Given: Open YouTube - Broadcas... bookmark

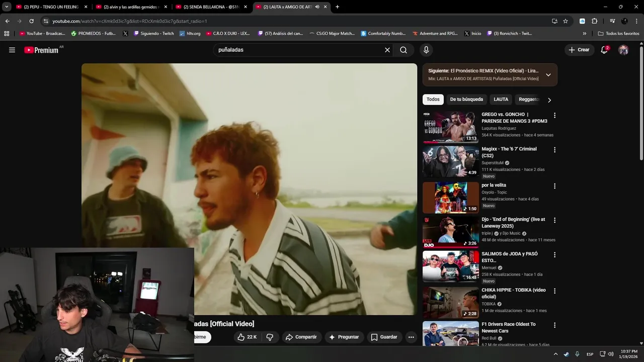Looking at the screenshot, I should 42,34.
